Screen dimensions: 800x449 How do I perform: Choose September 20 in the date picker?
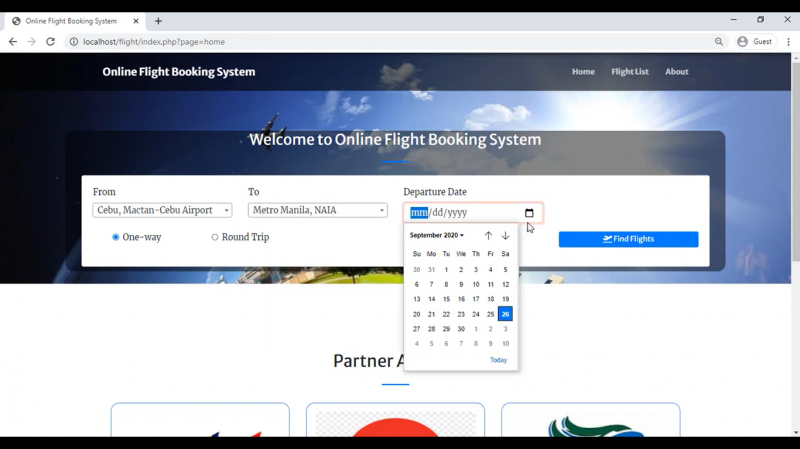(416, 314)
